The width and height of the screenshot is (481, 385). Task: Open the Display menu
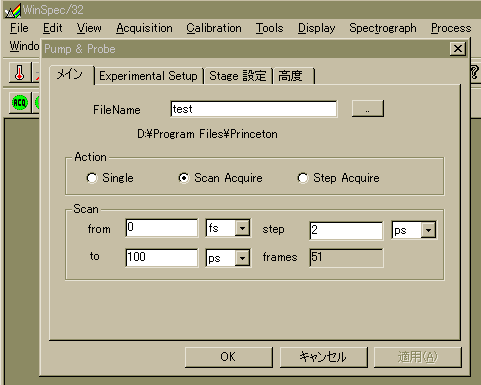[x=316, y=28]
